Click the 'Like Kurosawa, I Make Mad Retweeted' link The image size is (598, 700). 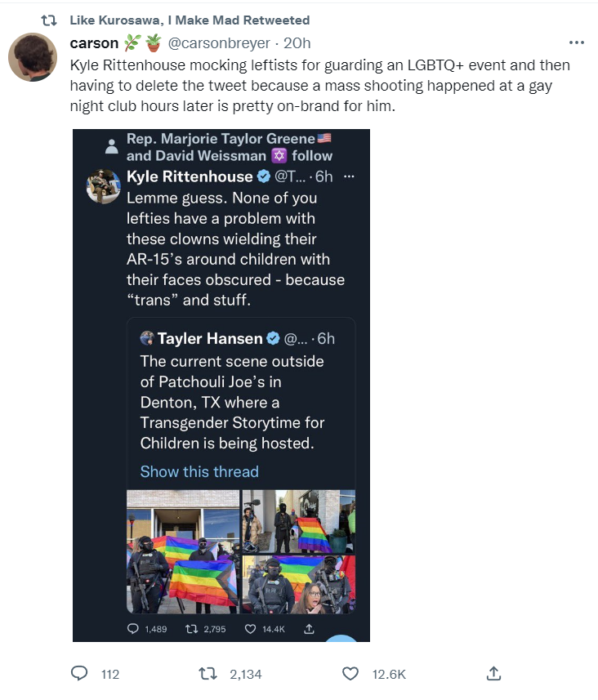190,20
